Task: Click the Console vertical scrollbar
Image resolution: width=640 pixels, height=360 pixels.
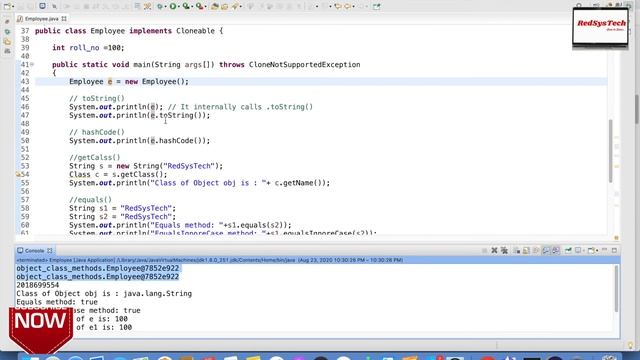Action: click(616, 289)
